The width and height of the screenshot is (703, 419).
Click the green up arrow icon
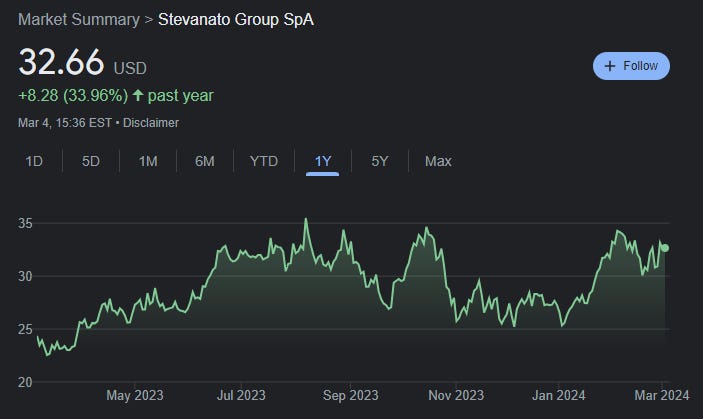tap(138, 95)
